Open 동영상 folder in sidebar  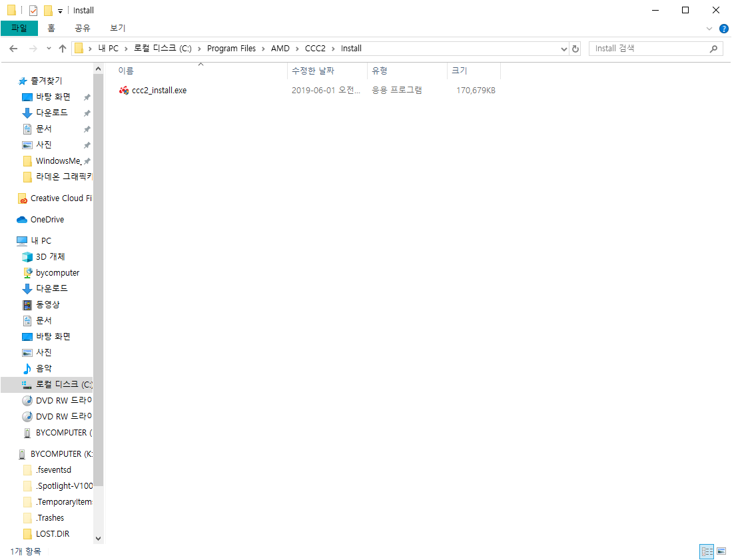pyautogui.click(x=47, y=305)
